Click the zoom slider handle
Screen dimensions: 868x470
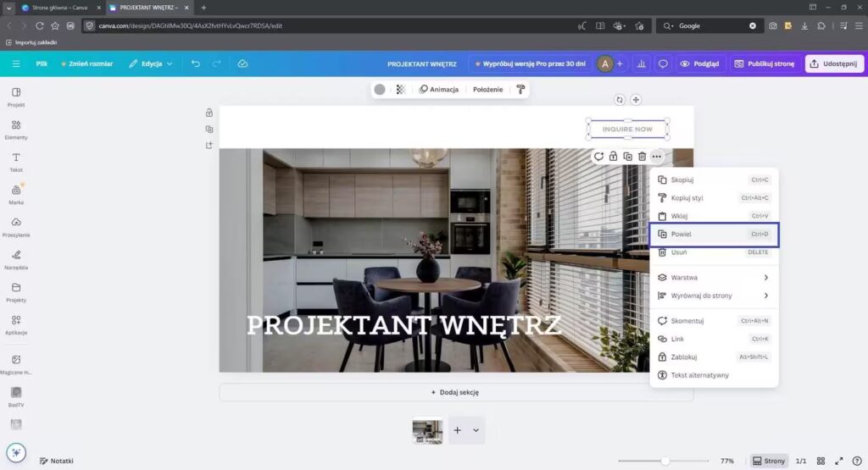665,461
